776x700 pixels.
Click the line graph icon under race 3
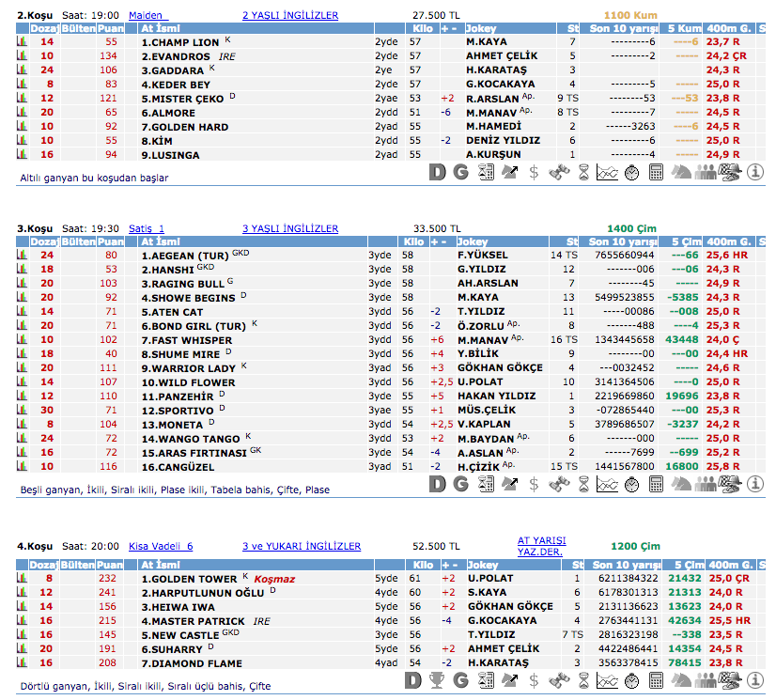(x=608, y=484)
